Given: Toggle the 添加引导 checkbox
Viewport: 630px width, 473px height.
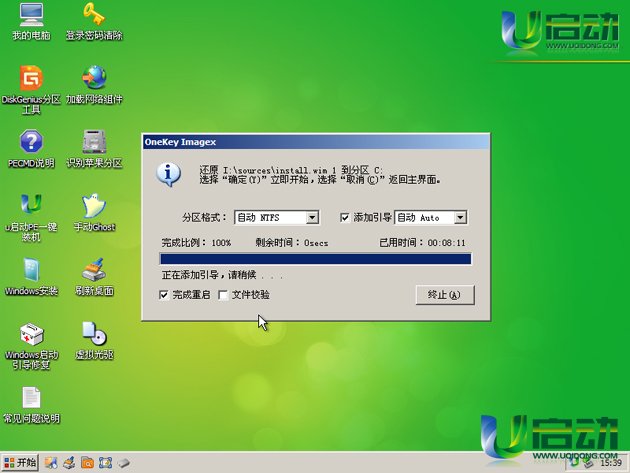Looking at the screenshot, I should click(x=345, y=217).
